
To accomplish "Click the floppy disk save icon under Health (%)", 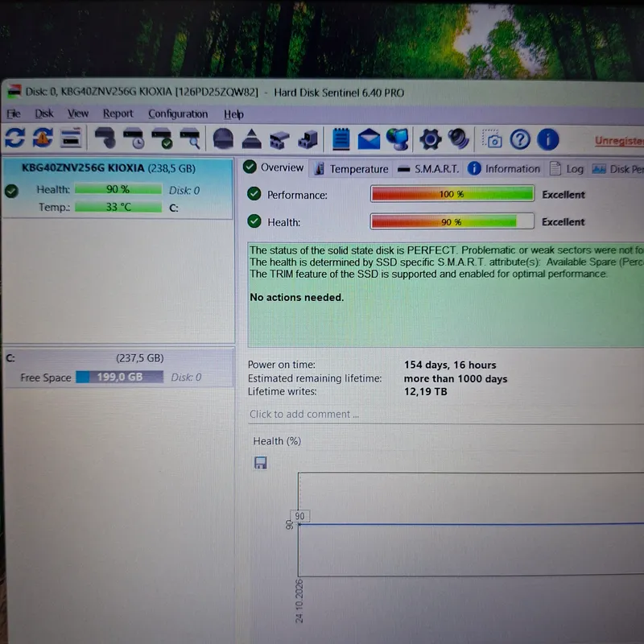I will pos(260,463).
